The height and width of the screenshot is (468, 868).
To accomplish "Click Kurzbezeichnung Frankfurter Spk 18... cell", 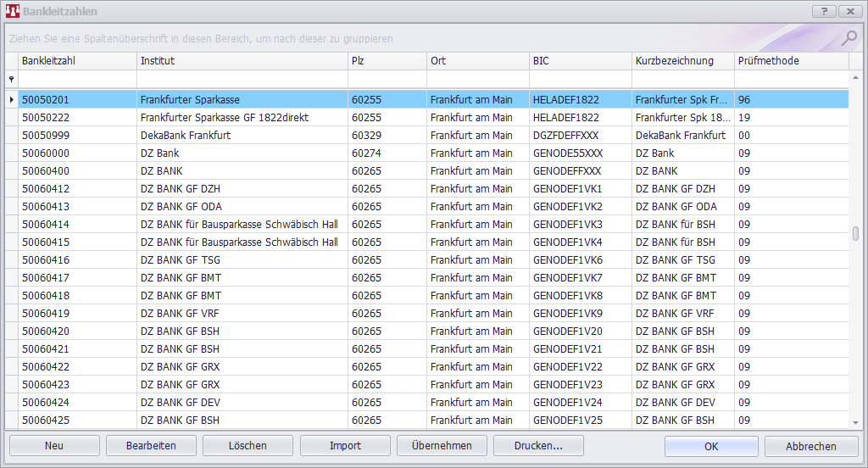I will tap(683, 117).
